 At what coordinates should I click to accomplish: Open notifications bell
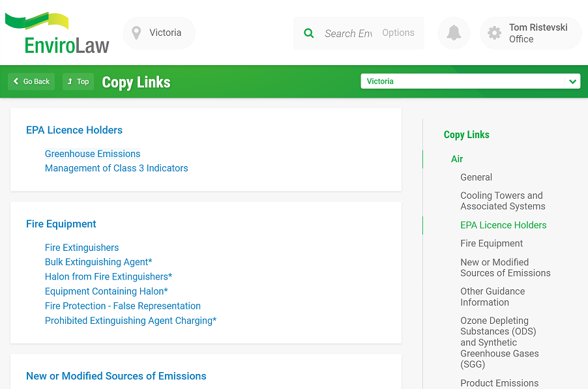coord(454,33)
